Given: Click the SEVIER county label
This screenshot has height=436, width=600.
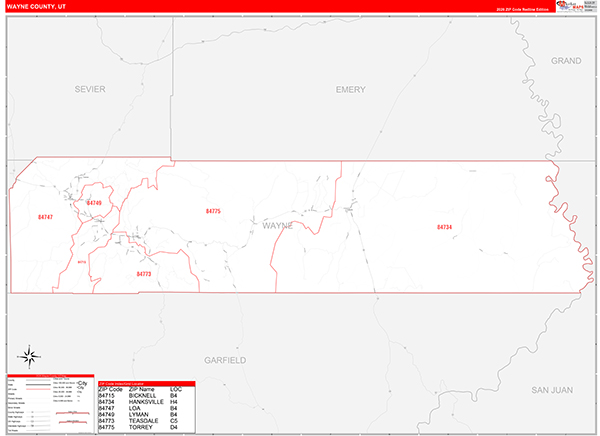Looking at the screenshot, I should (x=90, y=89).
